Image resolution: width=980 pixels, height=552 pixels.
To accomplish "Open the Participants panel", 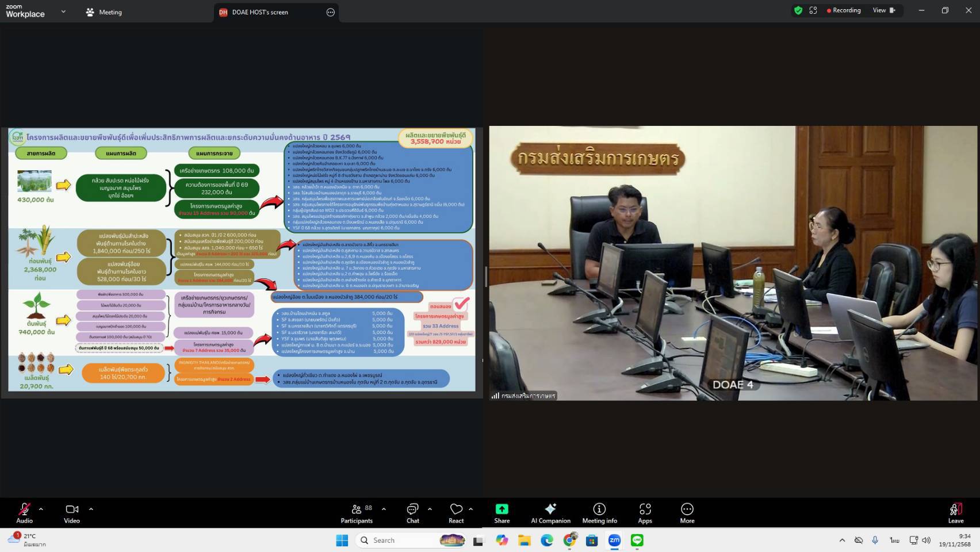I will 357,512.
